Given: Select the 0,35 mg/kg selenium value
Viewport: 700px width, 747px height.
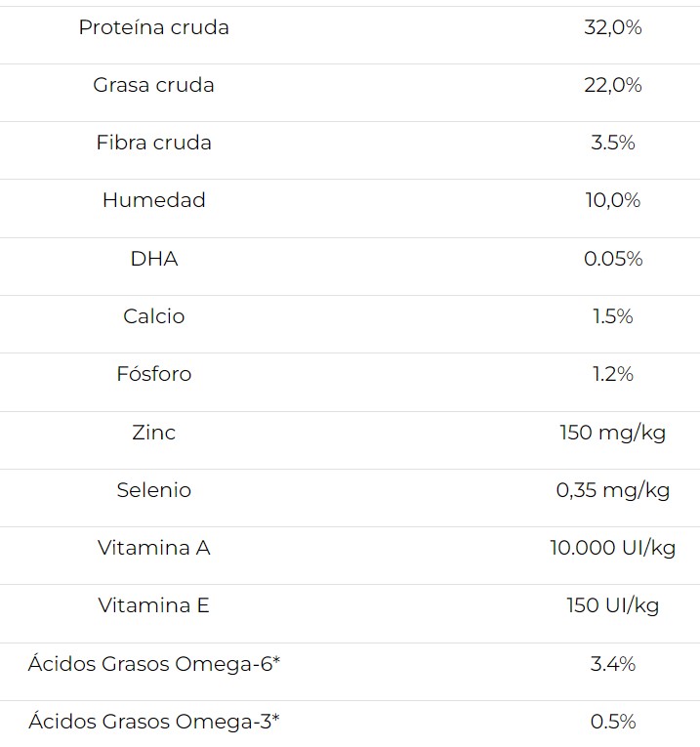Looking at the screenshot, I should click(x=612, y=490).
